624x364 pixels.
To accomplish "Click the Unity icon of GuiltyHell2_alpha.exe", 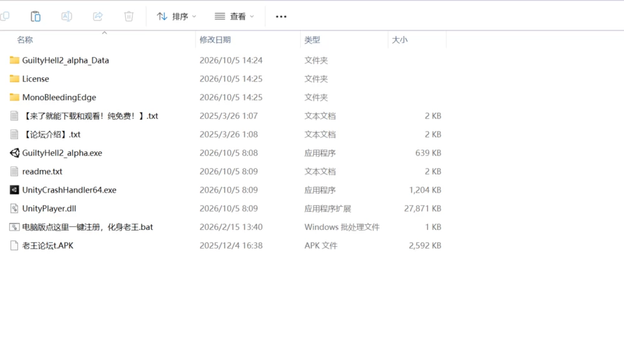I will click(x=14, y=153).
